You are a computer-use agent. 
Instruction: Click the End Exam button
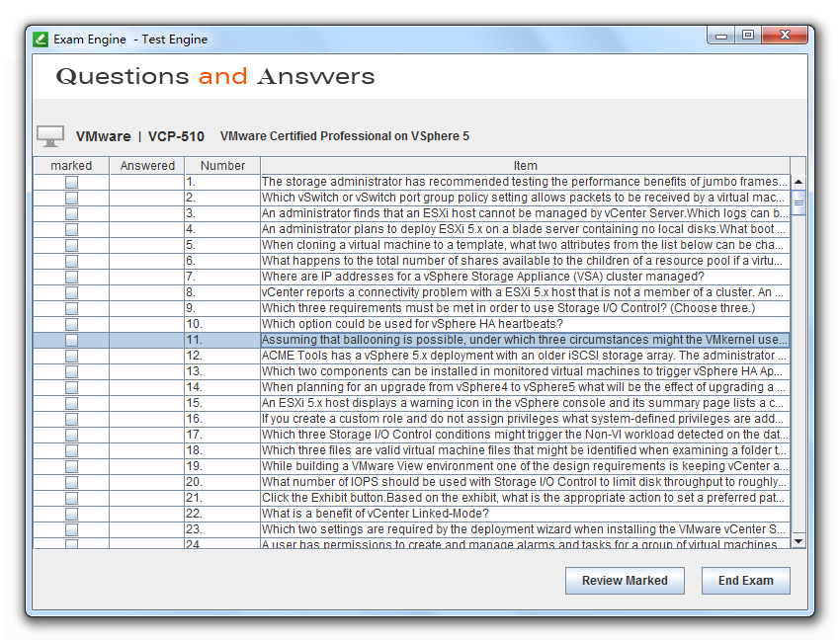coord(746,581)
